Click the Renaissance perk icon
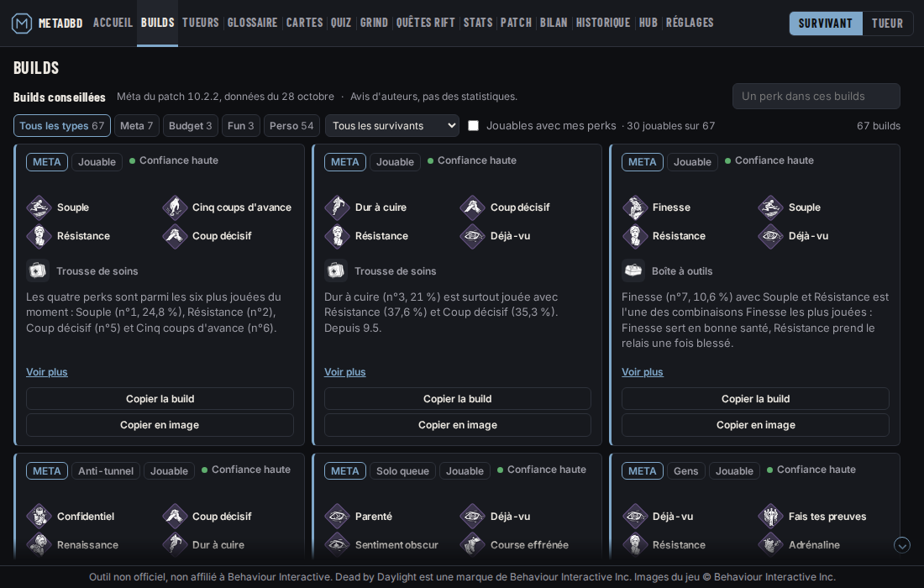924x588 pixels. tap(39, 545)
